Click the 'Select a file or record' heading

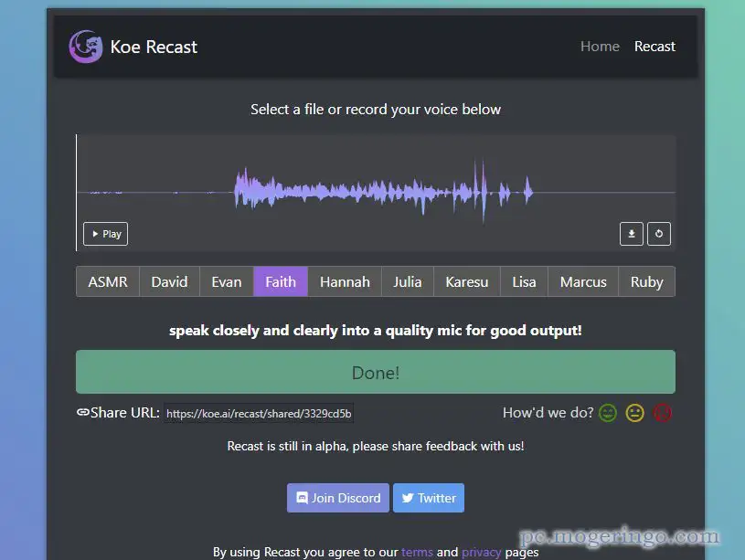click(x=376, y=110)
